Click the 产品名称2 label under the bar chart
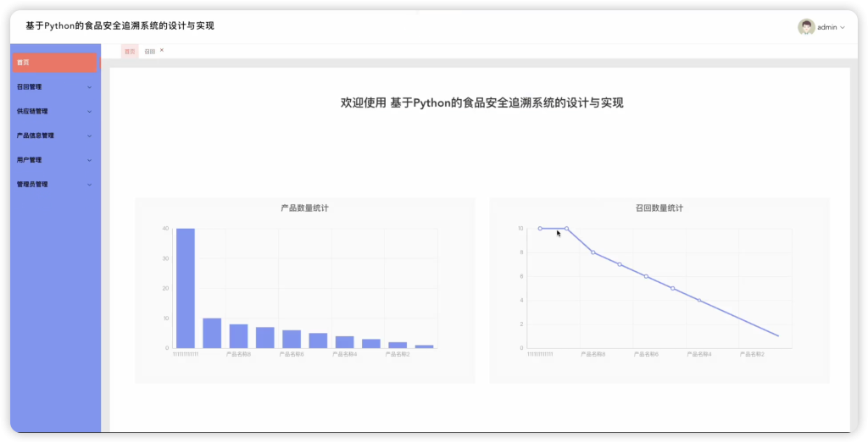This screenshot has width=868, height=443. [x=398, y=354]
